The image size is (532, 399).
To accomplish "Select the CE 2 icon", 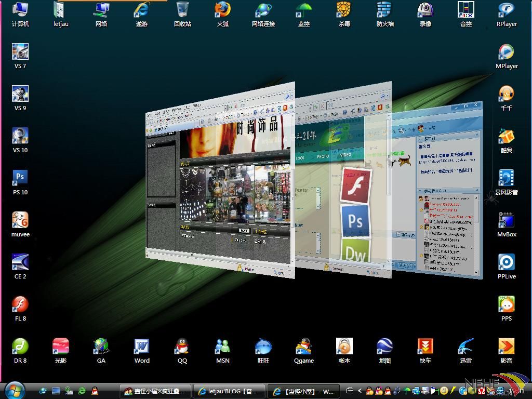I will click(x=20, y=267).
